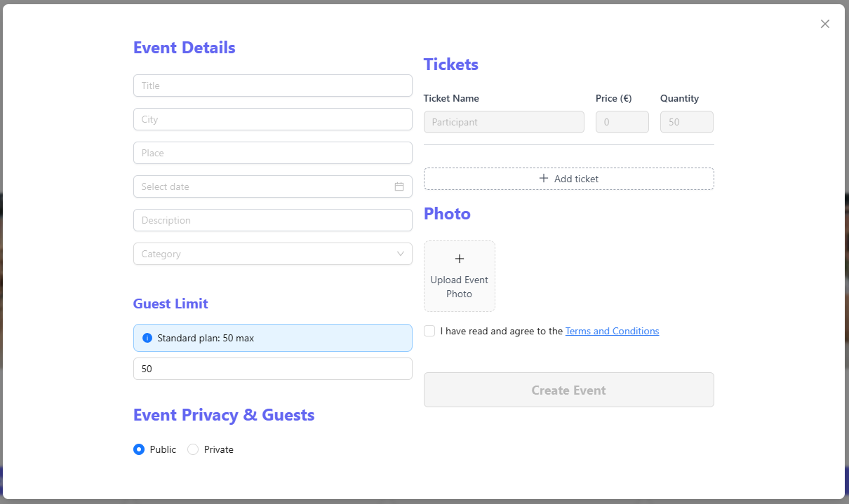Close the event creation dialog
Viewport: 849px width, 504px height.
point(825,24)
